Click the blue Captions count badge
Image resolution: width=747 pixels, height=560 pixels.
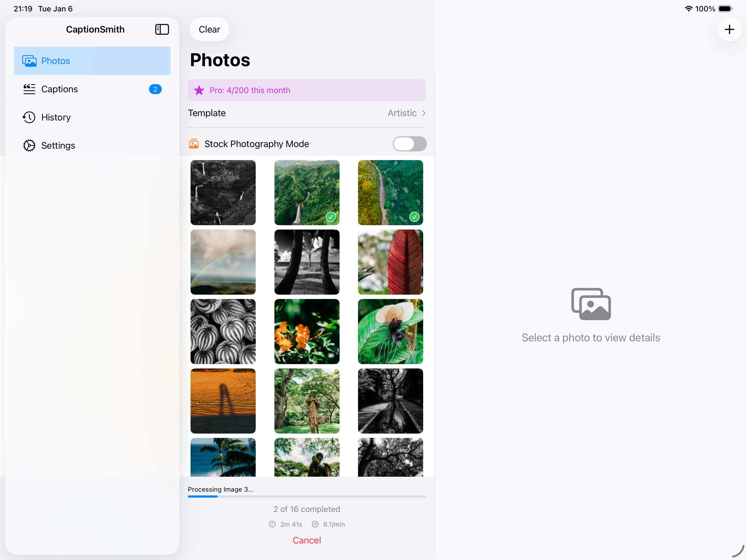click(x=155, y=89)
